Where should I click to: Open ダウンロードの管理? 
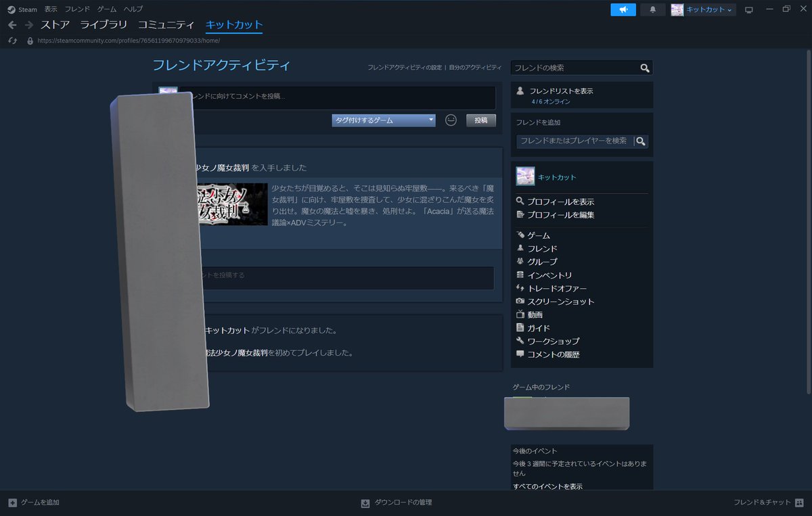397,502
